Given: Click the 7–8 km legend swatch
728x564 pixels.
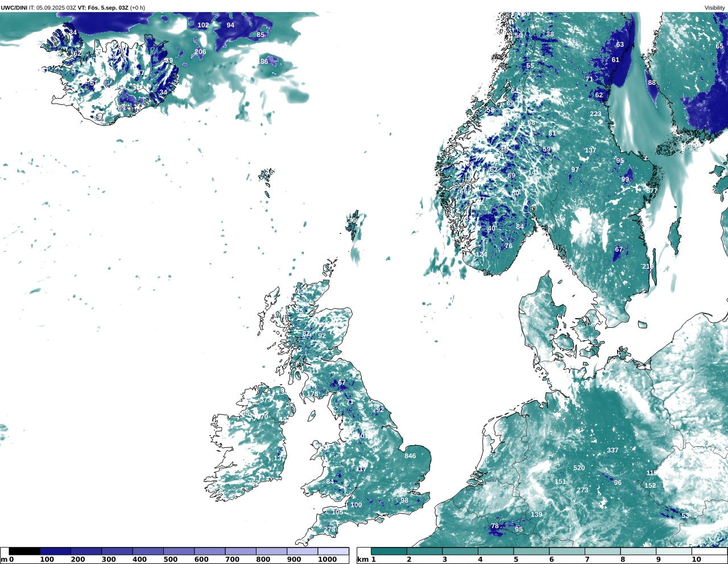Looking at the screenshot, I should [x=602, y=551].
